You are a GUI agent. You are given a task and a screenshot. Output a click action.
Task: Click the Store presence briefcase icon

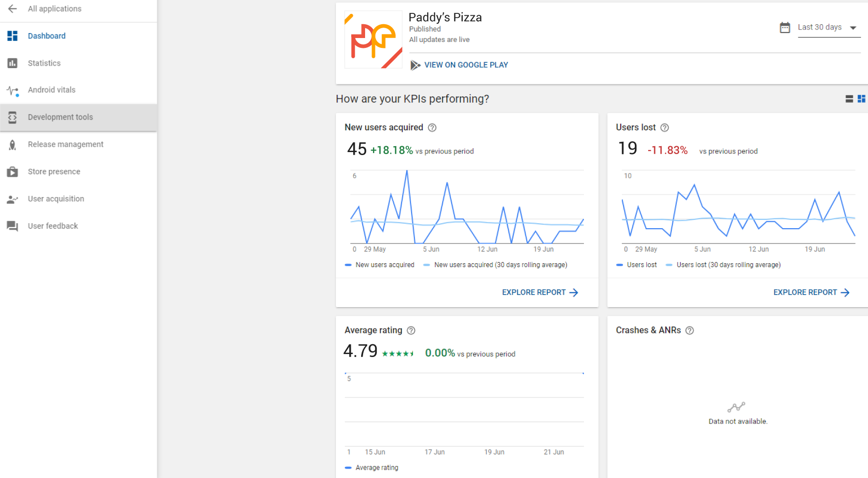click(x=12, y=171)
